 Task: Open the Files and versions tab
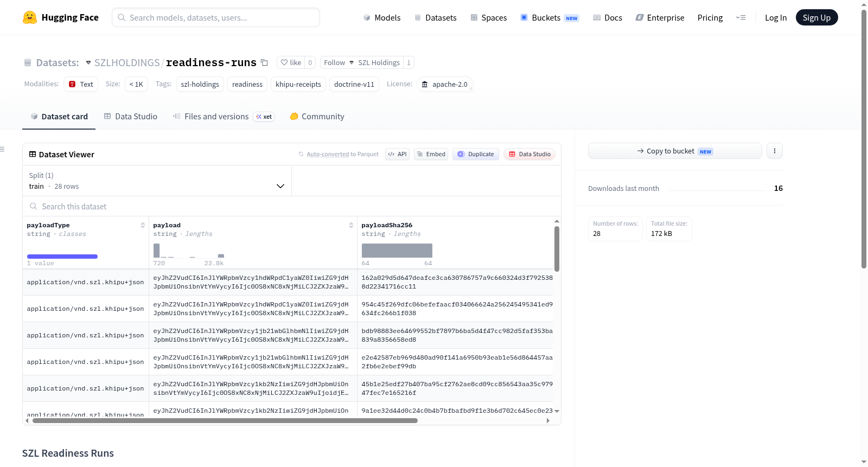coord(224,117)
